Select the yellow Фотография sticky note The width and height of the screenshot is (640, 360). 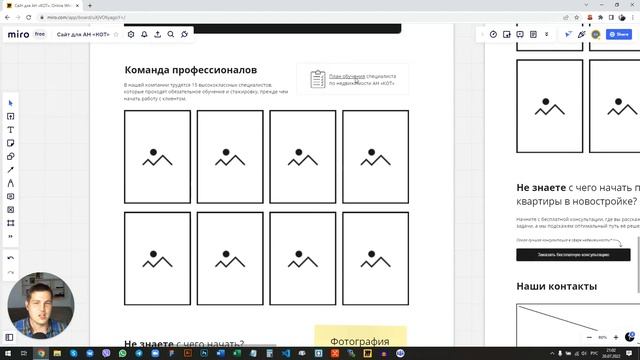[x=360, y=336]
